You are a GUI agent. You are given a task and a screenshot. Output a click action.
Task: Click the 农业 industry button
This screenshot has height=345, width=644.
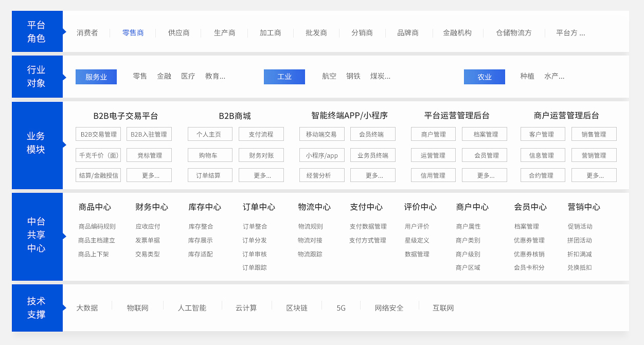click(485, 77)
